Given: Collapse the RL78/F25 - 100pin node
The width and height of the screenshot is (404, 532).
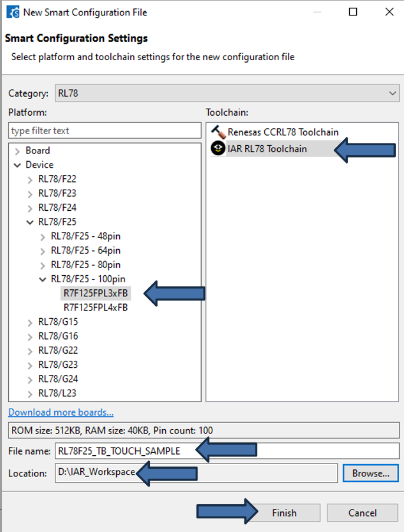Looking at the screenshot, I should [42, 279].
